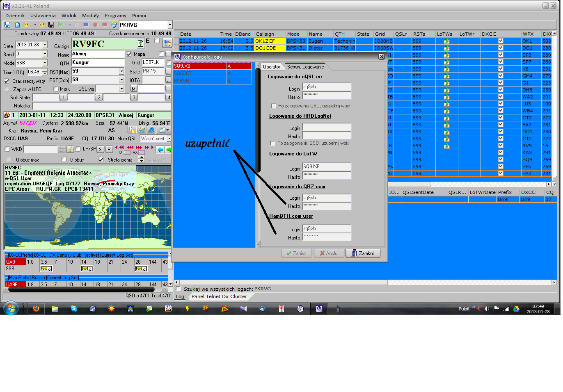Click the eQSL Login field
Image resolution: width=563 pixels, height=392 pixels.
click(327, 87)
